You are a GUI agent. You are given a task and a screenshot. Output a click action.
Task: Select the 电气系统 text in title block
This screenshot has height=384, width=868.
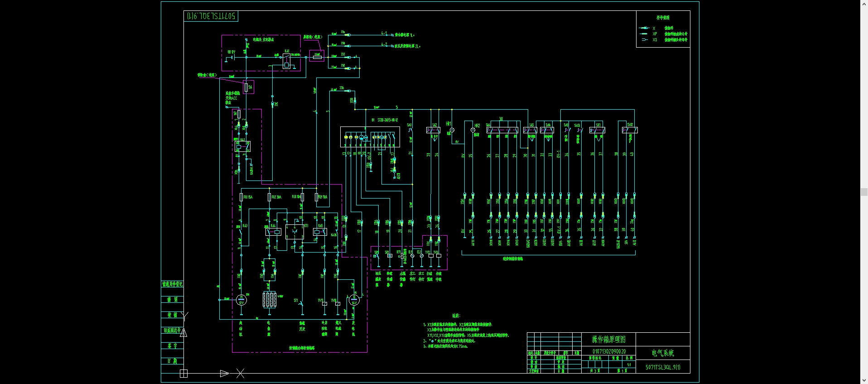pos(663,353)
